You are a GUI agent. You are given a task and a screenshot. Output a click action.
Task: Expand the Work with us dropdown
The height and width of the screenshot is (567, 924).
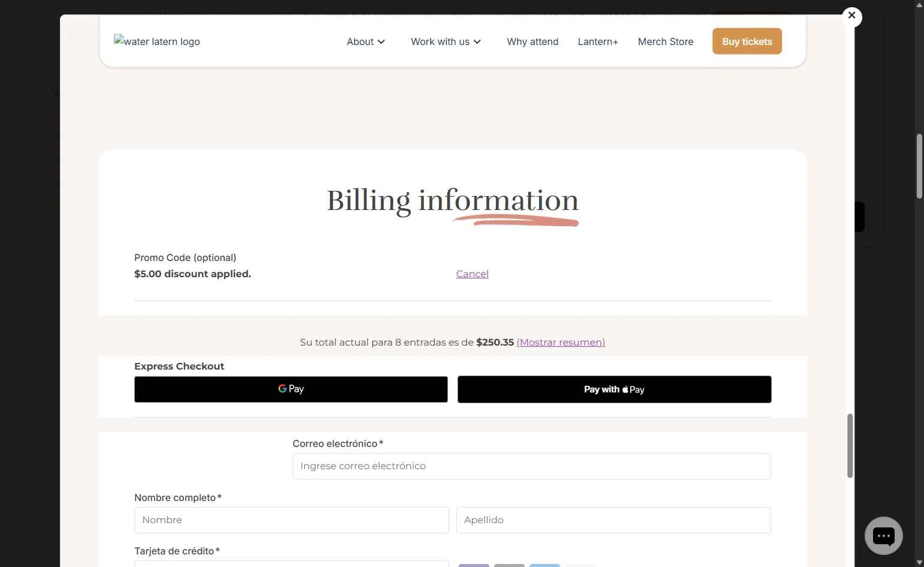coord(446,41)
